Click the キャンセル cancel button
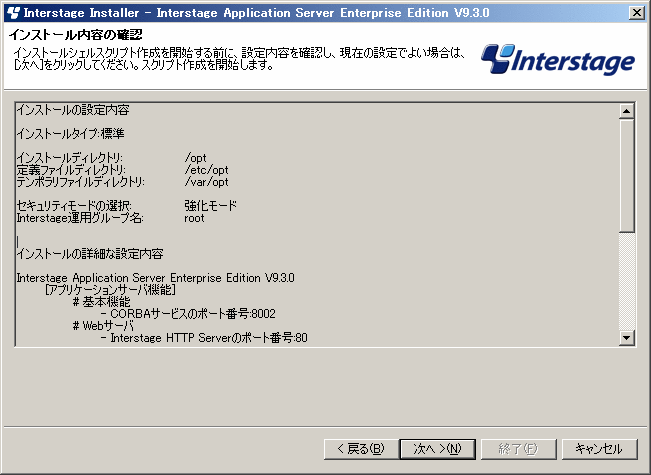This screenshot has height=475, width=651. coord(599,449)
